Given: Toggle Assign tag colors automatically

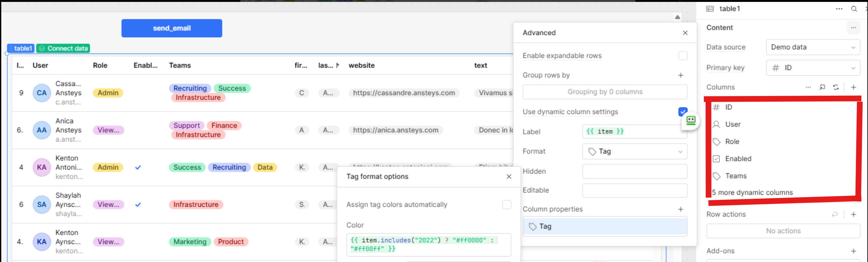Looking at the screenshot, I should click(x=506, y=204).
